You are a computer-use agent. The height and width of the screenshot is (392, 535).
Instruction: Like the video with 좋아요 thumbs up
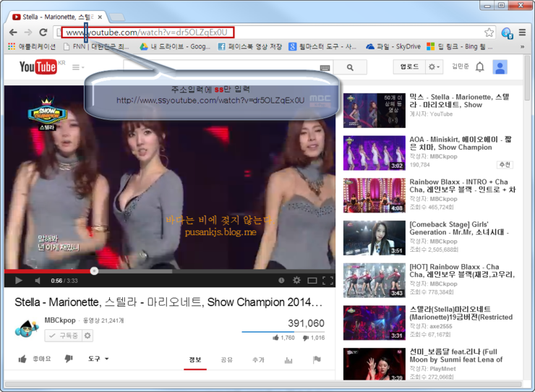point(34,359)
